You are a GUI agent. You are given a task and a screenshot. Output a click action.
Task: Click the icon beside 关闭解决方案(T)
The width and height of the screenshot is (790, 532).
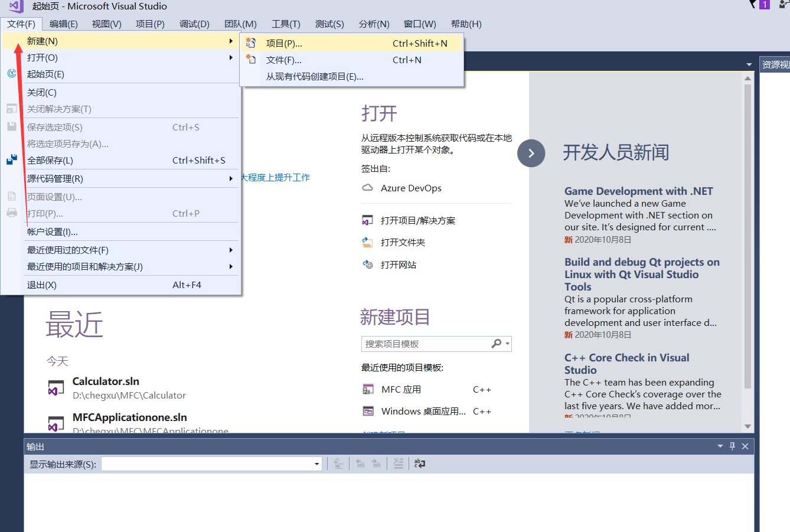tap(12, 109)
